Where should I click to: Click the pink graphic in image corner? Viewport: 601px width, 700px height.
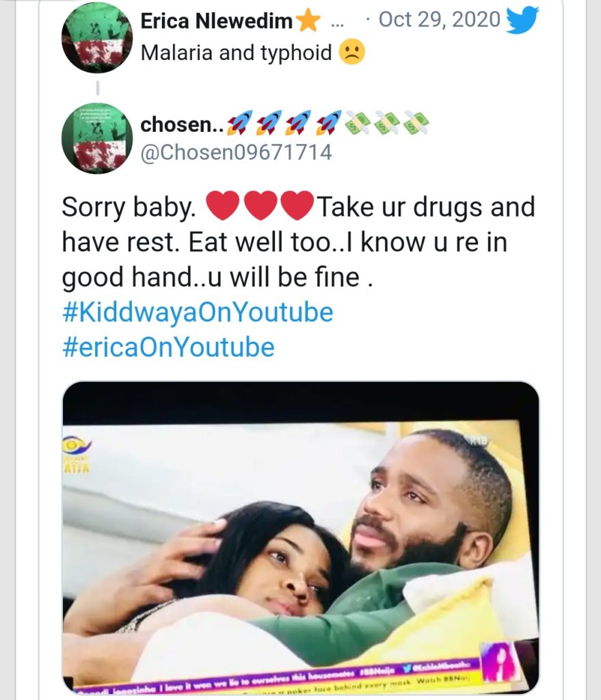pyautogui.click(x=498, y=661)
